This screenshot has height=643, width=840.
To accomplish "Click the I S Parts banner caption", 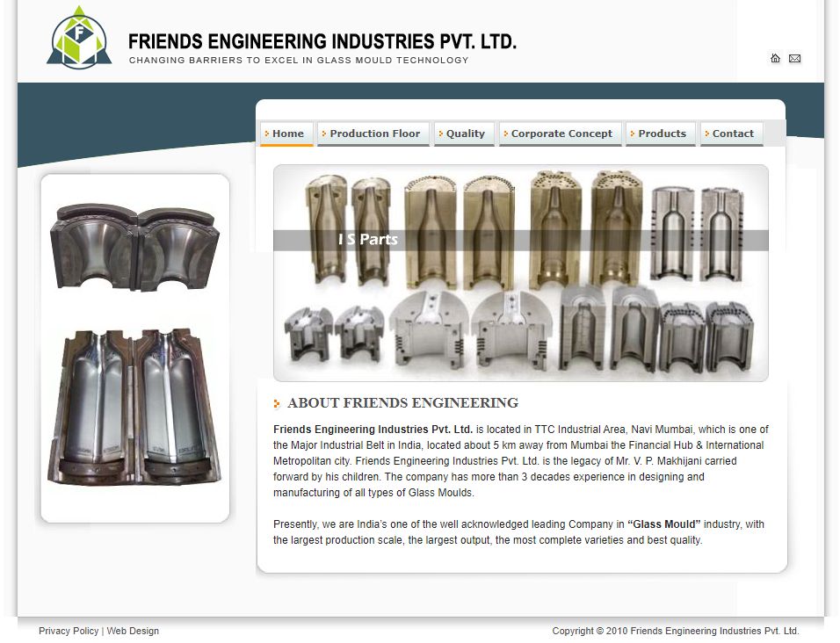I will 367,240.
